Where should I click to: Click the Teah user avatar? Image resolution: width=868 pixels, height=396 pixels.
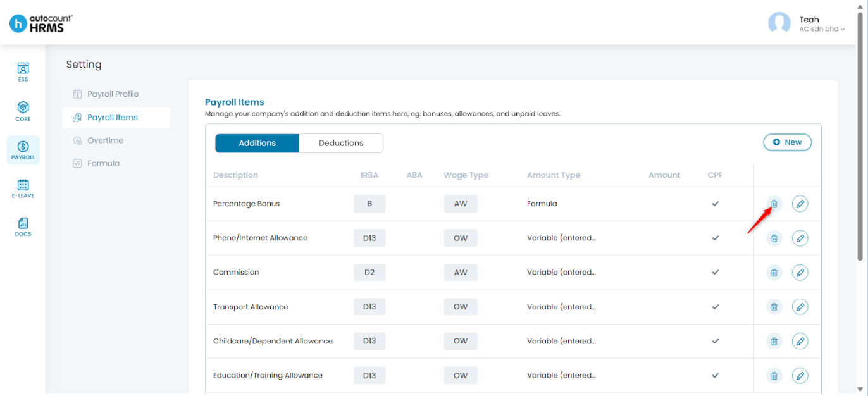(x=779, y=23)
